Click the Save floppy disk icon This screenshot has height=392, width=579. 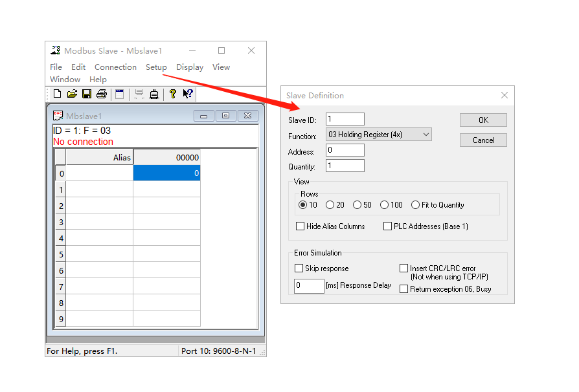coord(86,94)
